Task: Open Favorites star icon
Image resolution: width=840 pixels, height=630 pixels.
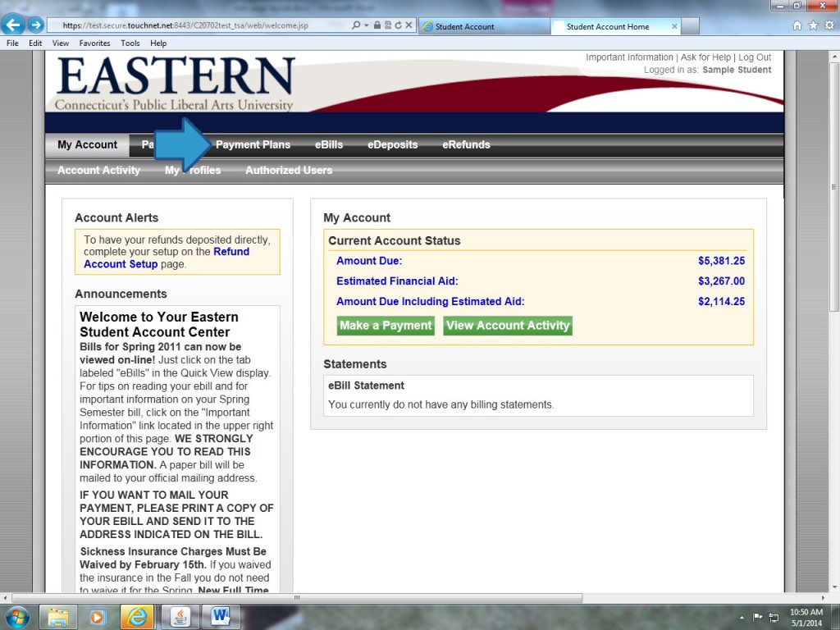Action: coord(813,25)
